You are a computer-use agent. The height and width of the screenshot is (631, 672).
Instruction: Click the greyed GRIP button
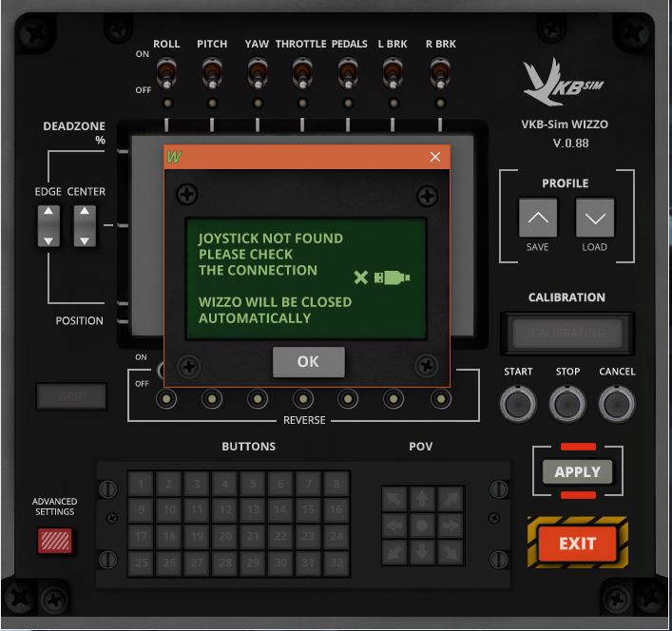click(x=71, y=396)
